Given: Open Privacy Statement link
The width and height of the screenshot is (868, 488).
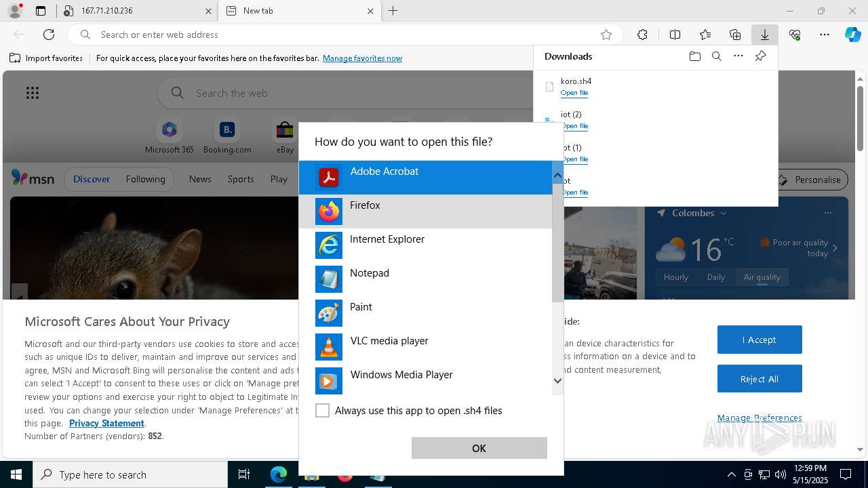Looking at the screenshot, I should point(106,423).
